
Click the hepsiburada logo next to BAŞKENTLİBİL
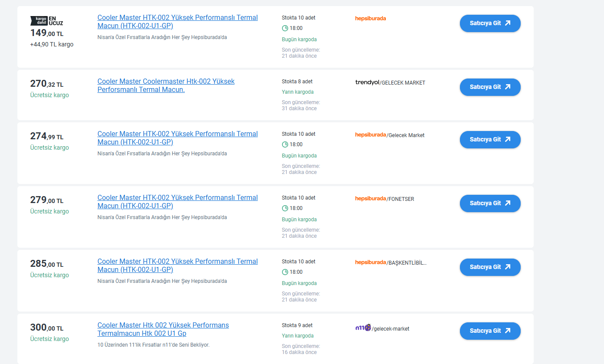pyautogui.click(x=370, y=262)
